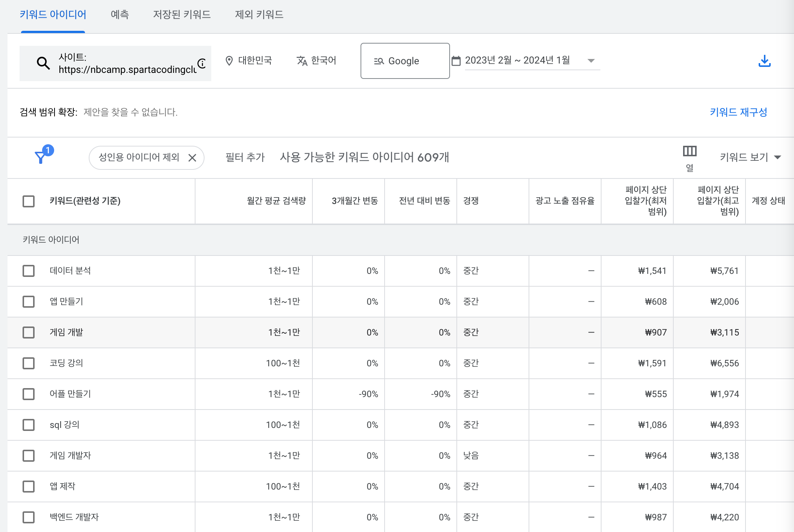The width and height of the screenshot is (794, 532).
Task: Click the 필터 추가 button
Action: pos(245,157)
